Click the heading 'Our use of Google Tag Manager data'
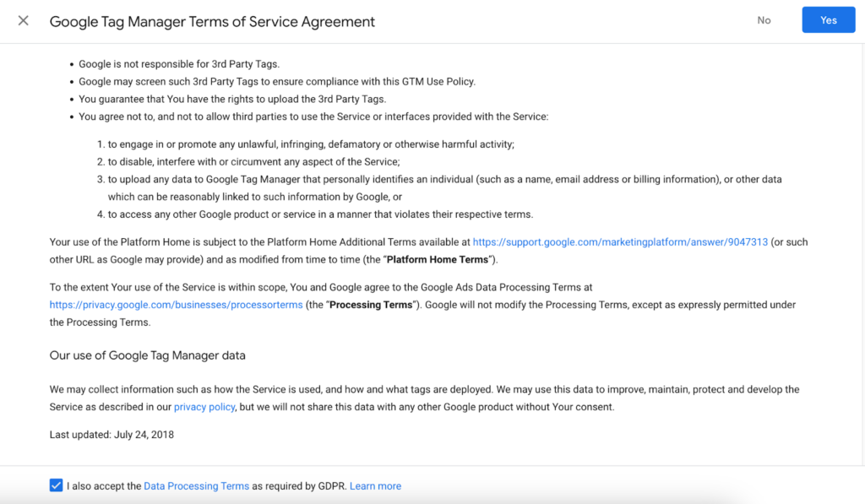Screen dimensions: 865x504 [x=147, y=355]
